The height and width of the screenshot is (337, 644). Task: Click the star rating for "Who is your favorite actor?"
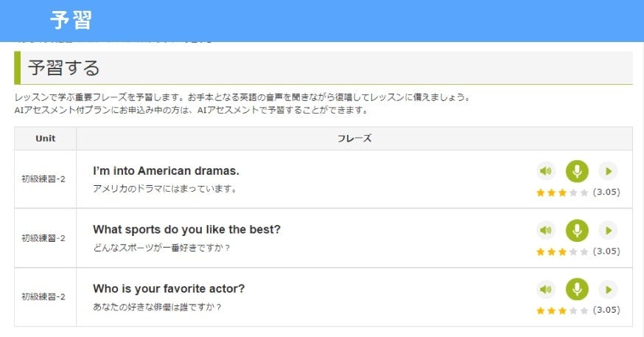(562, 310)
